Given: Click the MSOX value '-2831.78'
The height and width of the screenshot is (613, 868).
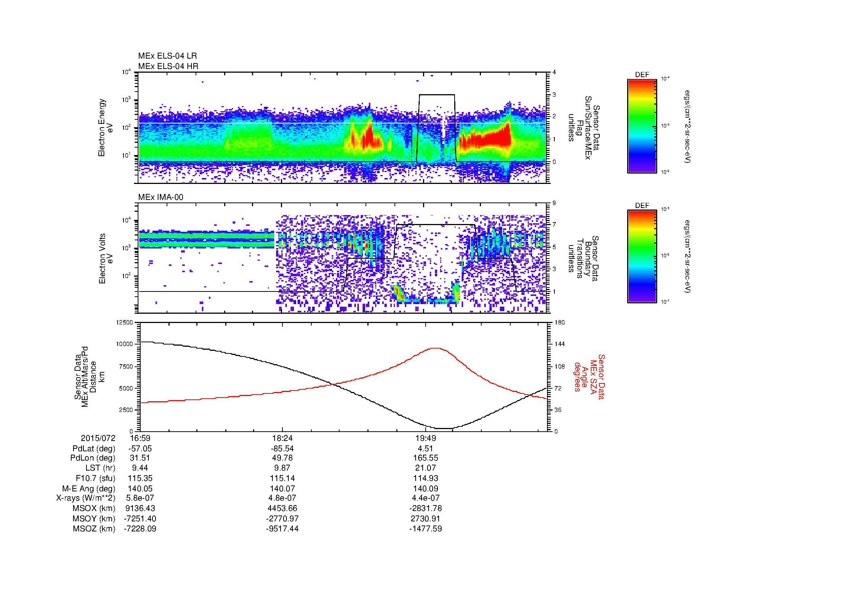Looking at the screenshot, I should [425, 508].
